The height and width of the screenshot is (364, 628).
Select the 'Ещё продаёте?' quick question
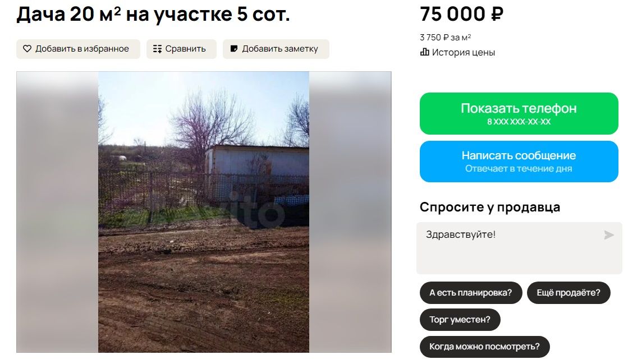point(569,293)
